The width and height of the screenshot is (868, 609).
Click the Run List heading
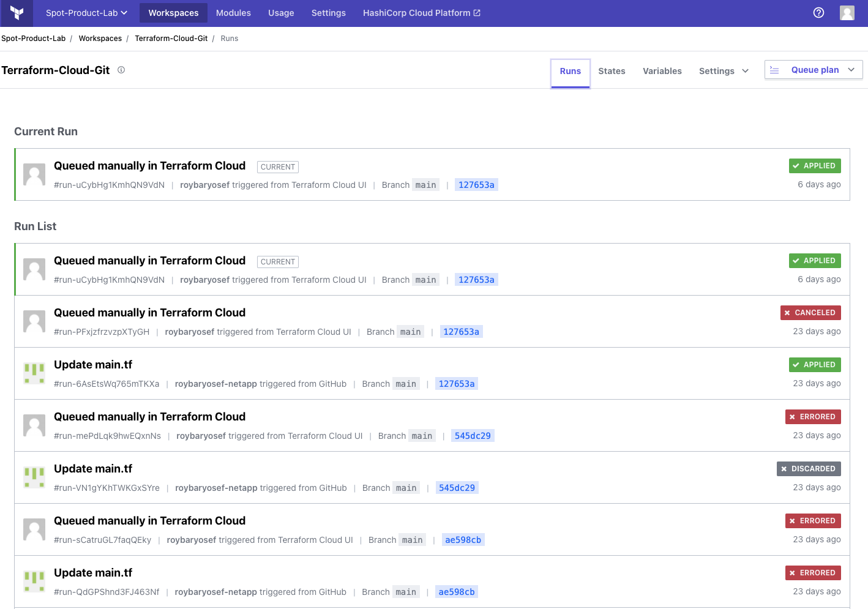[x=36, y=226]
